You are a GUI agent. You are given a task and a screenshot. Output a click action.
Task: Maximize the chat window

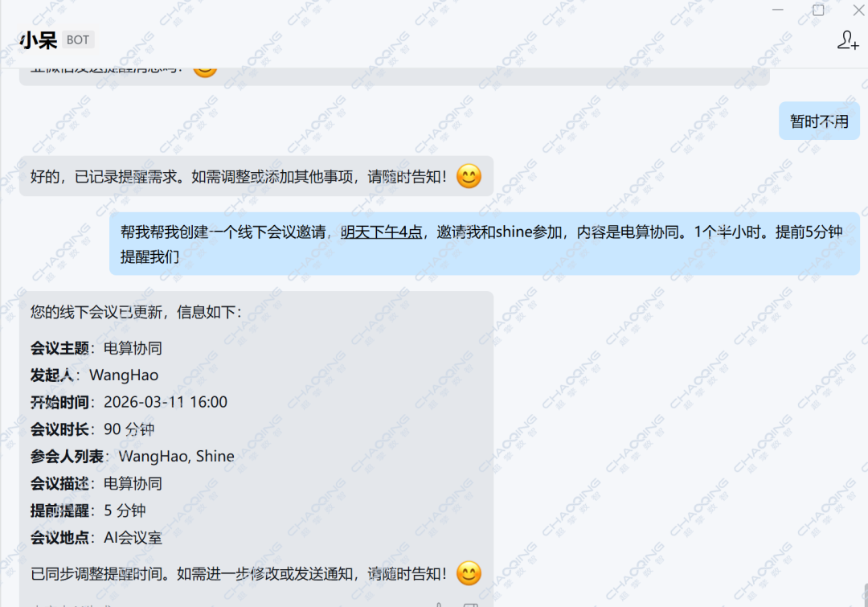pyautogui.click(x=818, y=10)
